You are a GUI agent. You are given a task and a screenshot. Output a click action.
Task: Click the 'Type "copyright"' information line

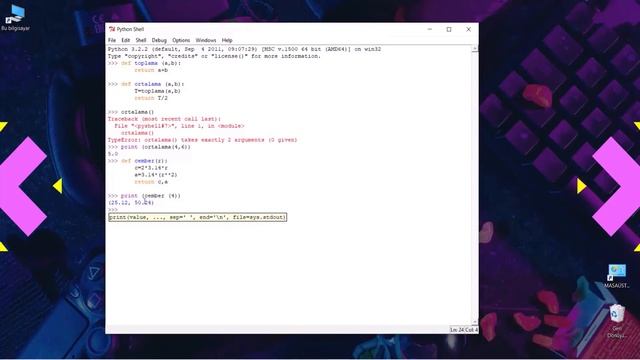click(214, 56)
